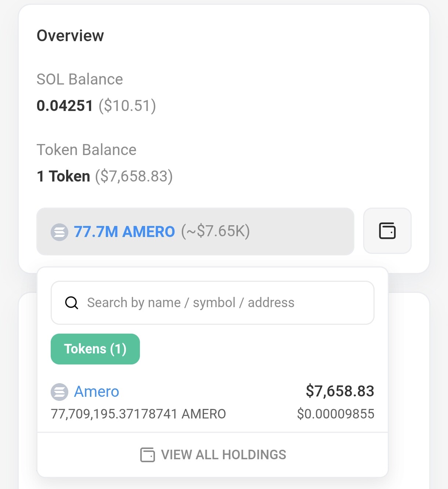Click the SOL Balance label
Viewport: 448px width, 489px height.
(80, 79)
